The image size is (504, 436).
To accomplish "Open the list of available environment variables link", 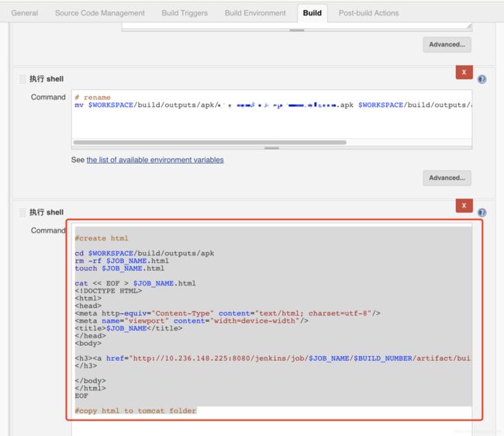I will 155,160.
